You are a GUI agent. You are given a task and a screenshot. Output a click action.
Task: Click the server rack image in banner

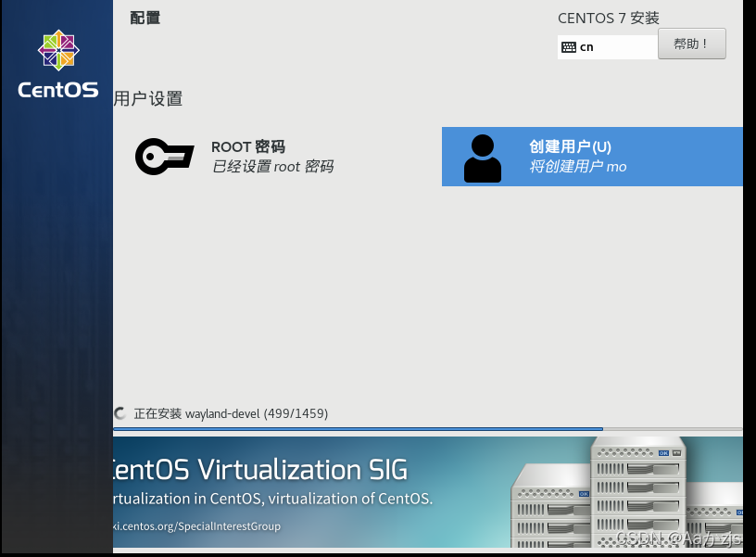(x=627, y=492)
